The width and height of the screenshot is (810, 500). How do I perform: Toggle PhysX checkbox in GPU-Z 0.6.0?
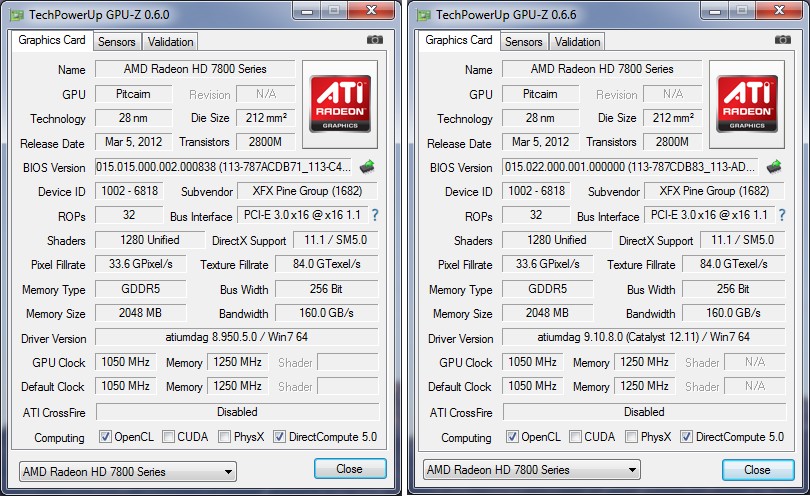[224, 436]
